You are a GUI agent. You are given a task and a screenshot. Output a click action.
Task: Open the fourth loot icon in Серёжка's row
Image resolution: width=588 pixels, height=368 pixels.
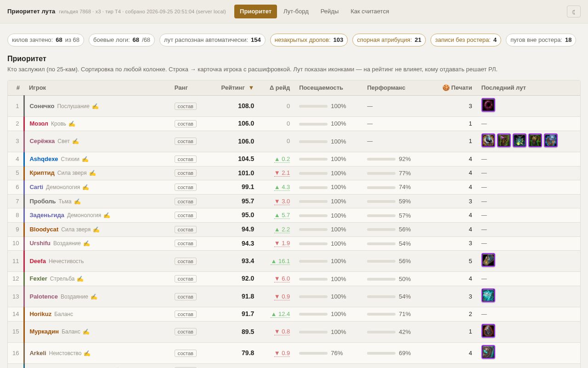[535, 141]
